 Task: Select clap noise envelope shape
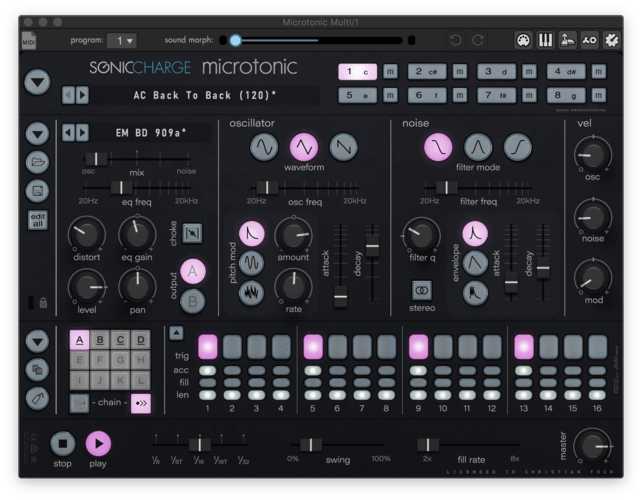pos(475,292)
